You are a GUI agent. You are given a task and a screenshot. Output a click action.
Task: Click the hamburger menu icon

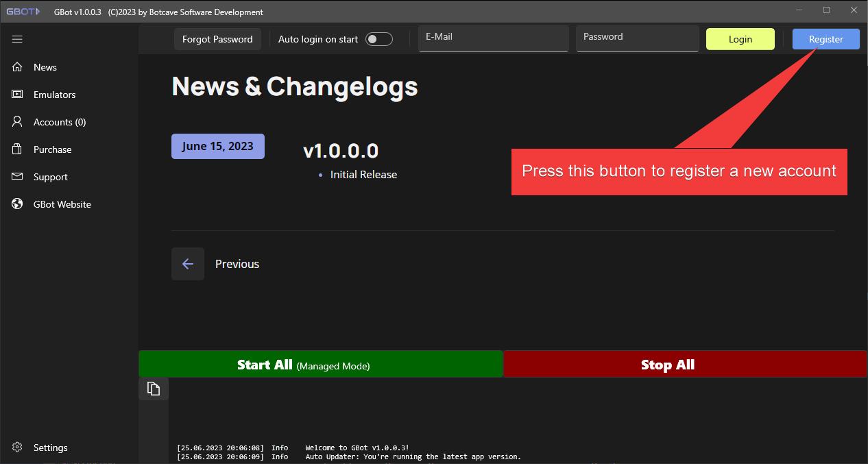(17, 40)
